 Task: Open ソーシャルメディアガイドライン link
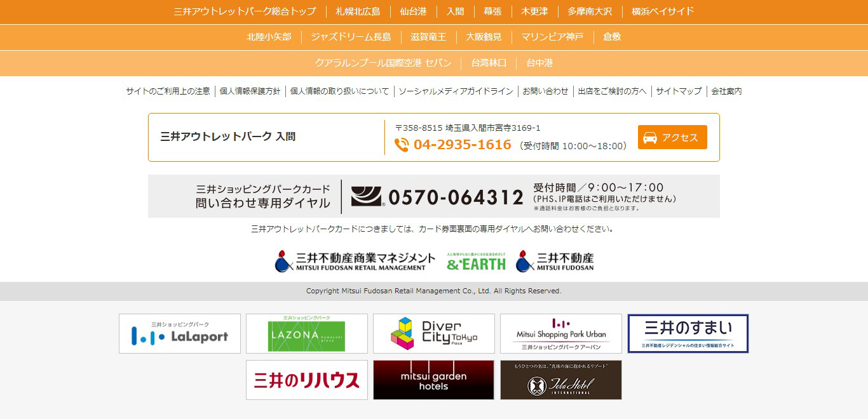click(x=456, y=91)
